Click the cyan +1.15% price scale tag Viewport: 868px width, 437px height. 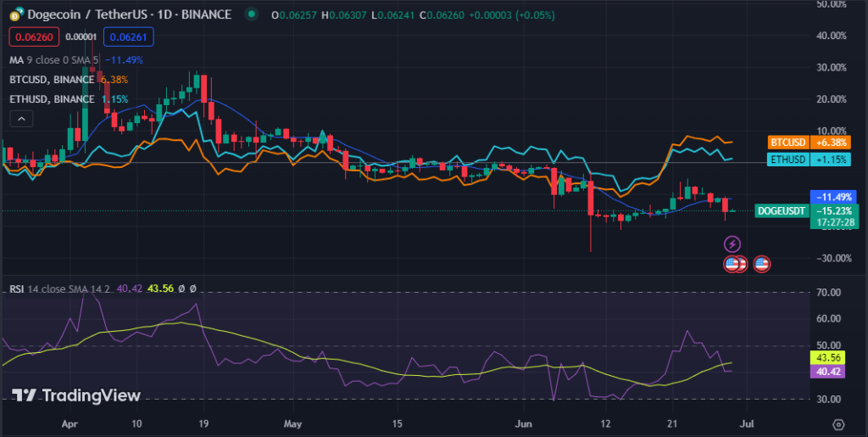click(829, 160)
